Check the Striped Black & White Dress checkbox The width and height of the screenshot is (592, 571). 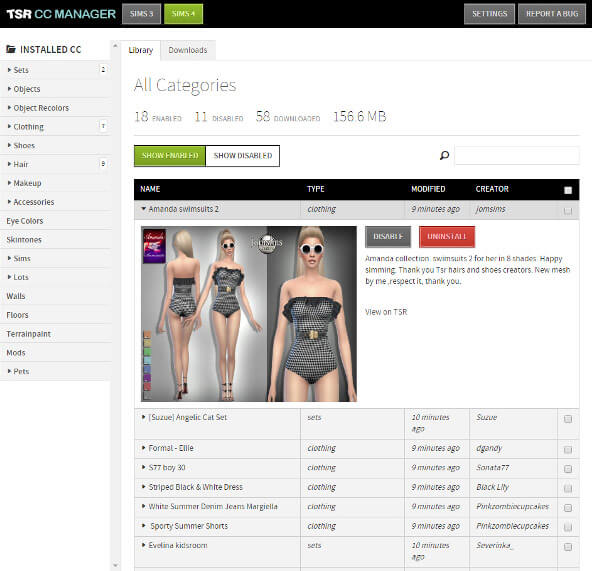pyautogui.click(x=567, y=489)
